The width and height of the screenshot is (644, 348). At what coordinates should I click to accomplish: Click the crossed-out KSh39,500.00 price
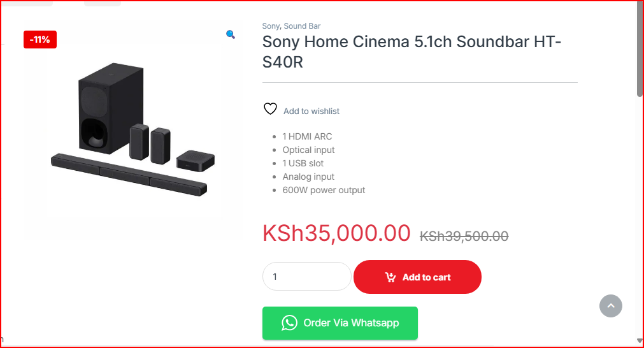point(464,236)
